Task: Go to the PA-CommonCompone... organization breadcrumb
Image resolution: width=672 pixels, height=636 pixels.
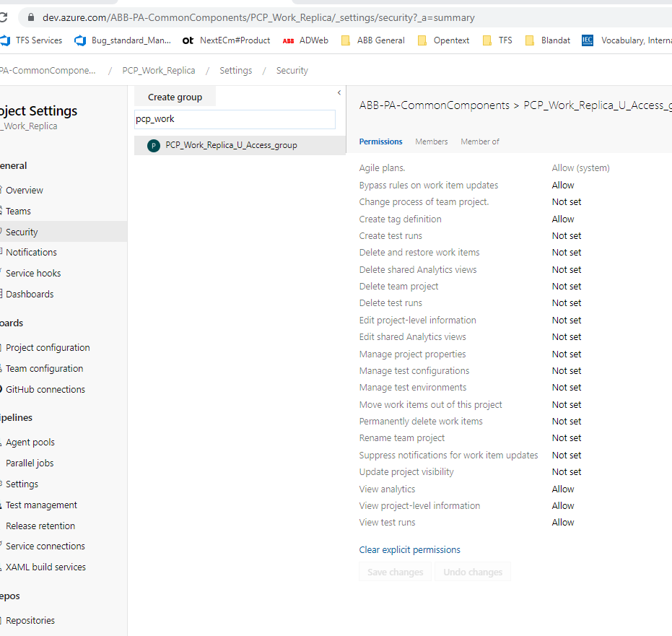Action: pos(48,70)
